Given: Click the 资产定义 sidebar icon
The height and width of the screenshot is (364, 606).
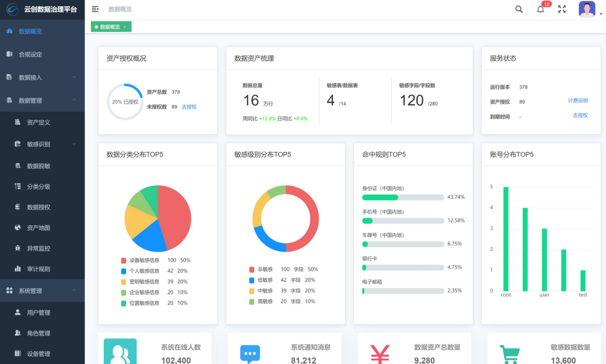Looking at the screenshot, I should click(x=18, y=122).
